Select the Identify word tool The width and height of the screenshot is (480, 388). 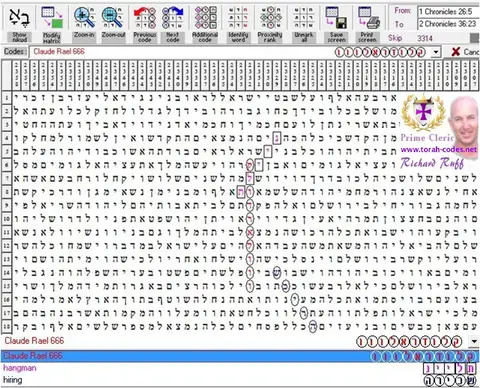pos(238,18)
